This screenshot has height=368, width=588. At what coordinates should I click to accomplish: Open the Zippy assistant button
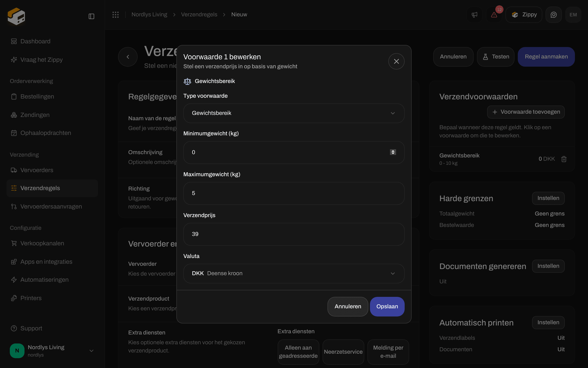point(524,15)
